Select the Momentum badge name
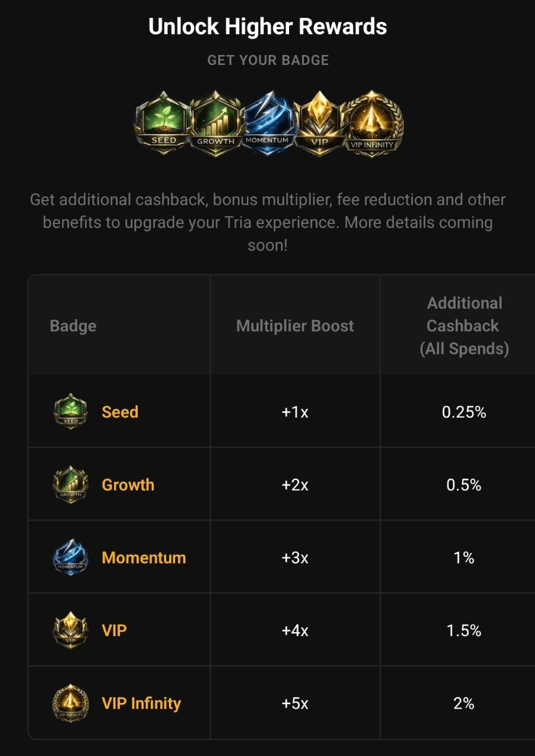535x756 pixels. coord(144,558)
